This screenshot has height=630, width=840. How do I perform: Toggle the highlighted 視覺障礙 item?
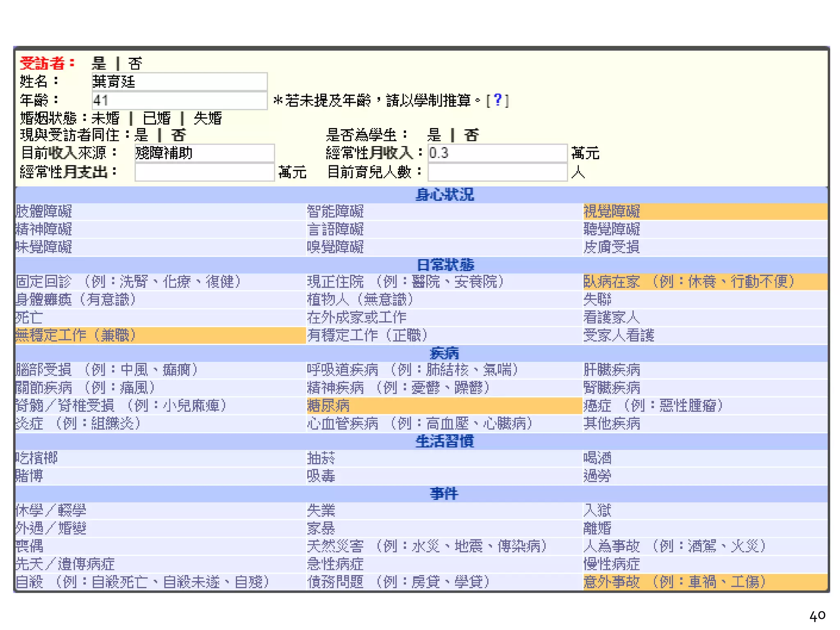[612, 212]
